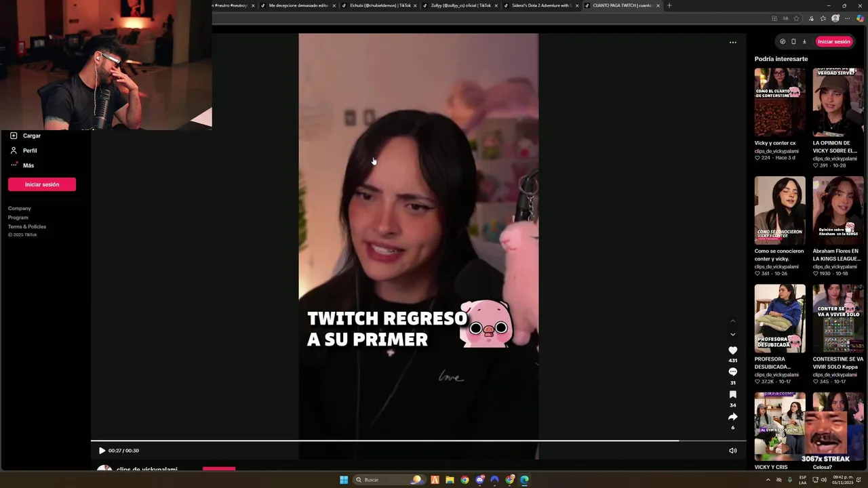This screenshot has height=488, width=868.
Task: Open 'LA OPINION DE VICKY SOBRE EL' video
Action: (838, 102)
